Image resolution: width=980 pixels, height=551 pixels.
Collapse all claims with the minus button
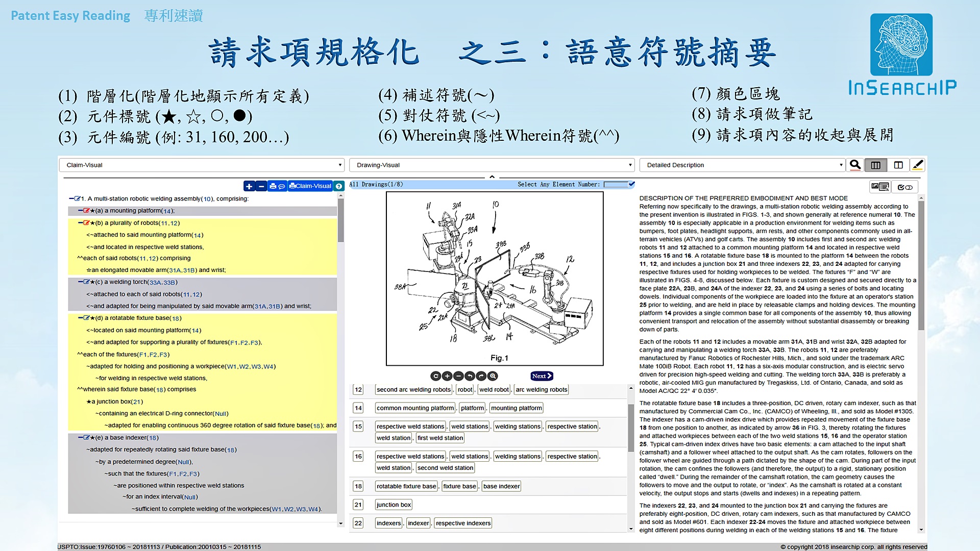pos(261,186)
